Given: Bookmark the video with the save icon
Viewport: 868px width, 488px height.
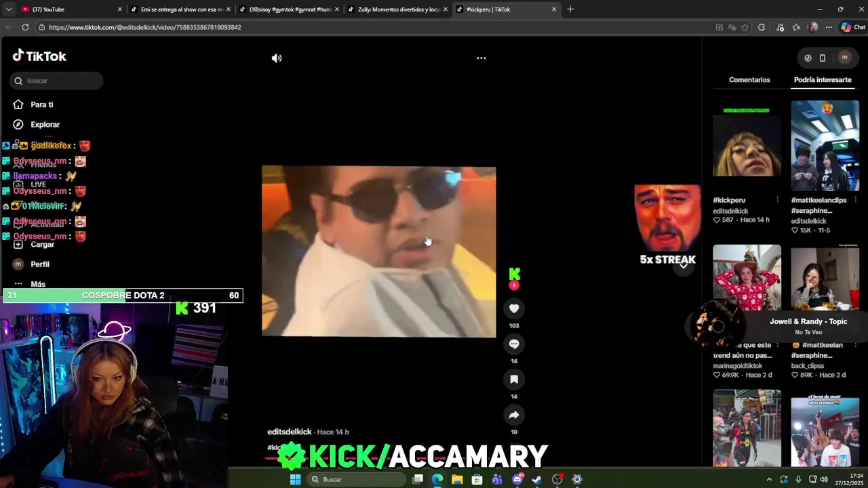Looking at the screenshot, I should [514, 380].
